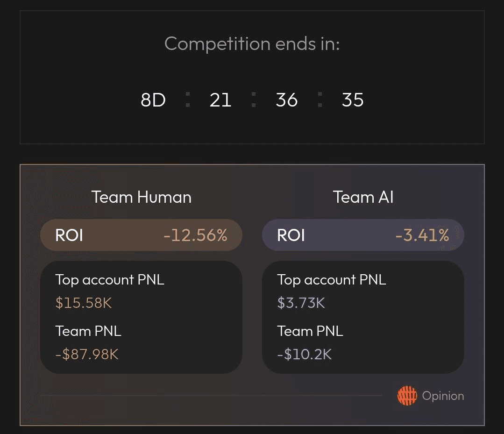Click Team AI ROI value -3.41%
This screenshot has height=434, width=504.
click(422, 235)
